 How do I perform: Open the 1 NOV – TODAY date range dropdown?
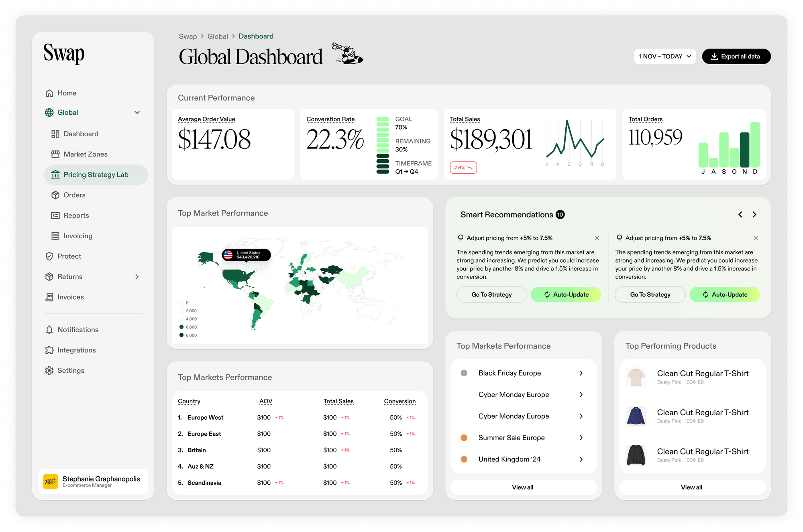point(664,56)
